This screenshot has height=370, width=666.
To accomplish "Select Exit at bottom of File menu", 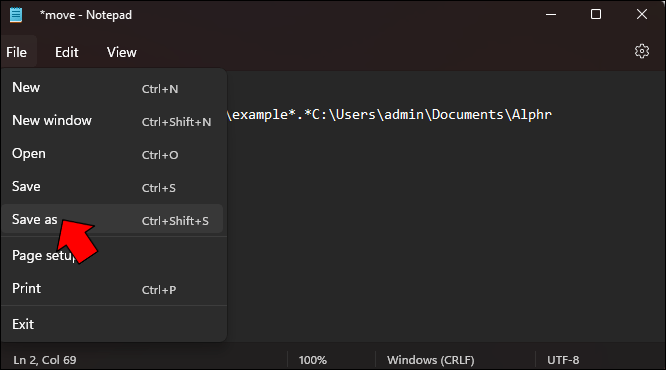I will tap(113, 324).
